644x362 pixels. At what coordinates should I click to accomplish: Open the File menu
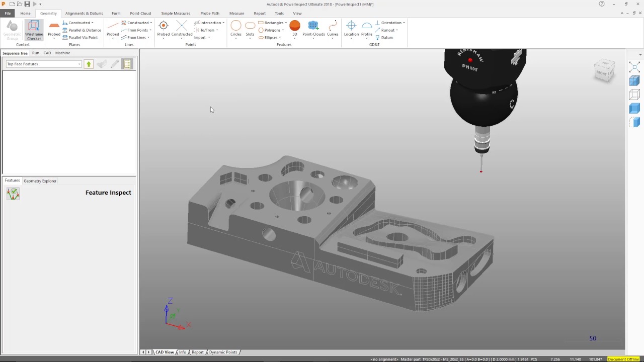(x=8, y=14)
